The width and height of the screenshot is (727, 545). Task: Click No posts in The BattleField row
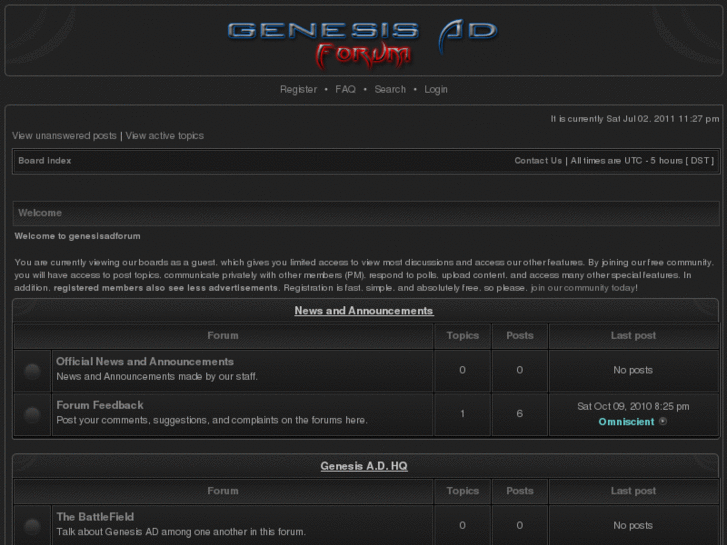pyautogui.click(x=633, y=525)
